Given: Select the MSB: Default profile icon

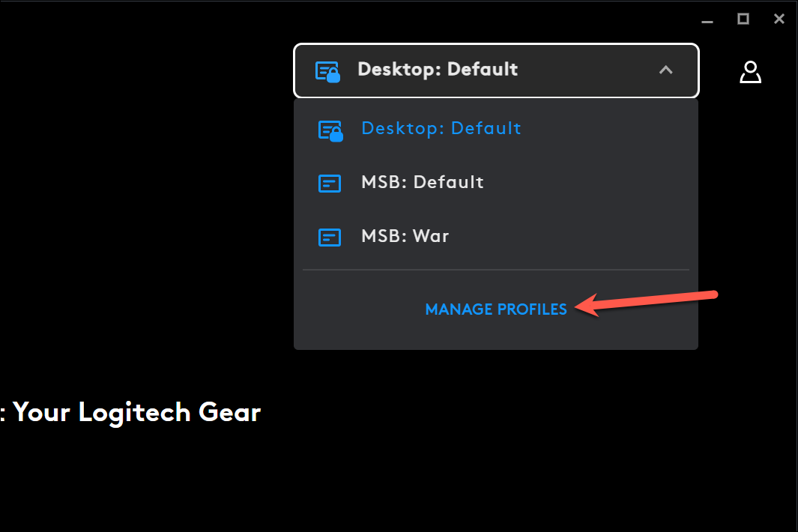Looking at the screenshot, I should [x=330, y=183].
